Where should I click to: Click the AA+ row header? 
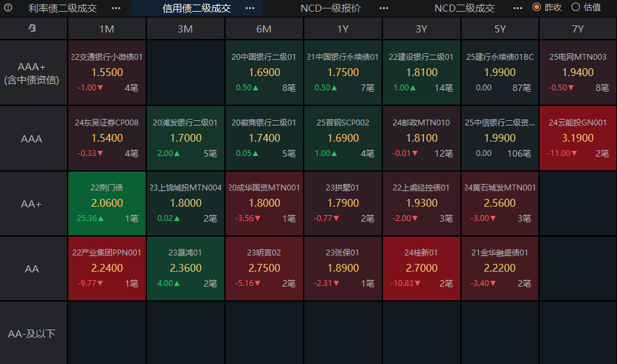(x=33, y=204)
